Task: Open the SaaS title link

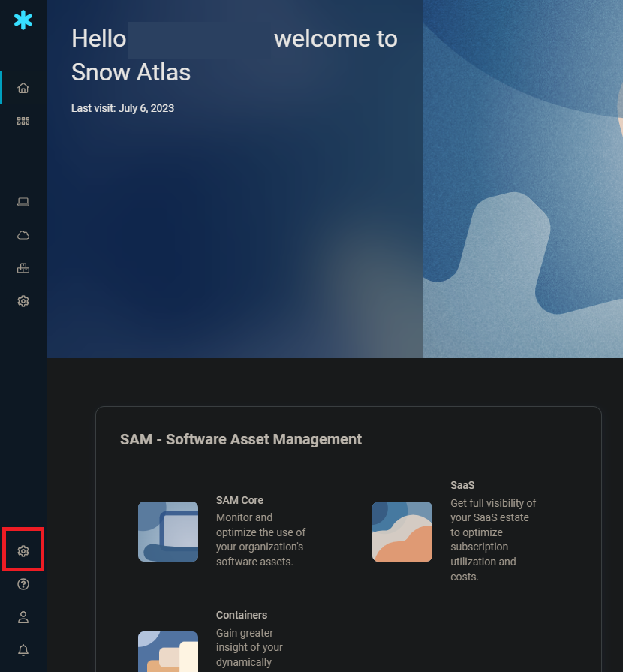Action: (462, 485)
